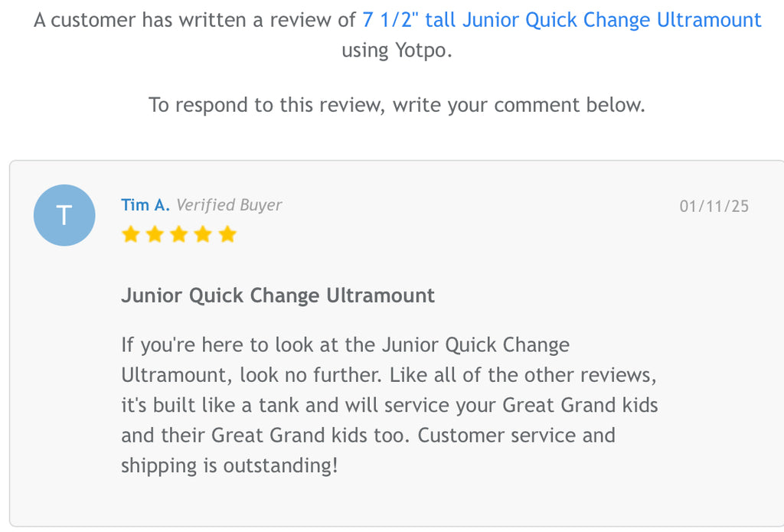Image resolution: width=784 pixels, height=532 pixels.
Task: Click the line starting "and their Great Grand kids"
Action: point(367,436)
